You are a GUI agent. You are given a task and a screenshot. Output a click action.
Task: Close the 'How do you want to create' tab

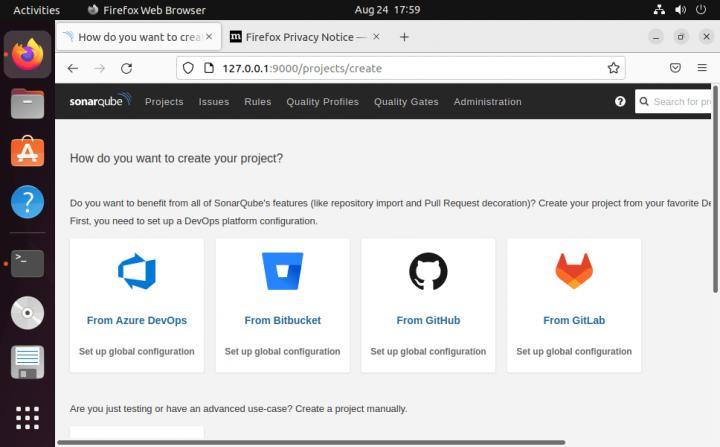click(209, 37)
